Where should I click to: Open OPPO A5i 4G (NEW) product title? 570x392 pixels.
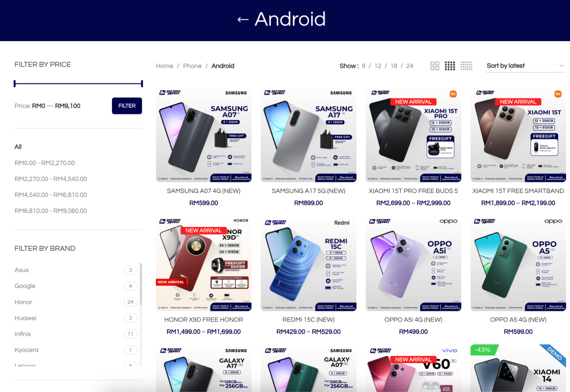[x=414, y=320]
